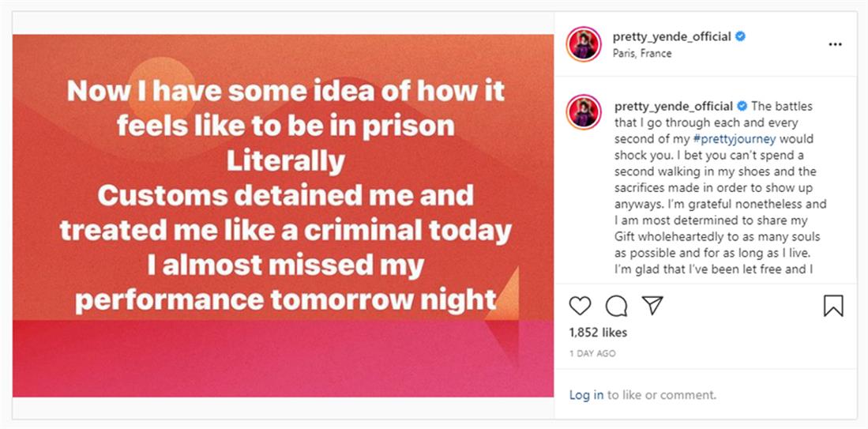Click pretty_yende_official username in the caption
868x429 pixels.
coord(672,106)
